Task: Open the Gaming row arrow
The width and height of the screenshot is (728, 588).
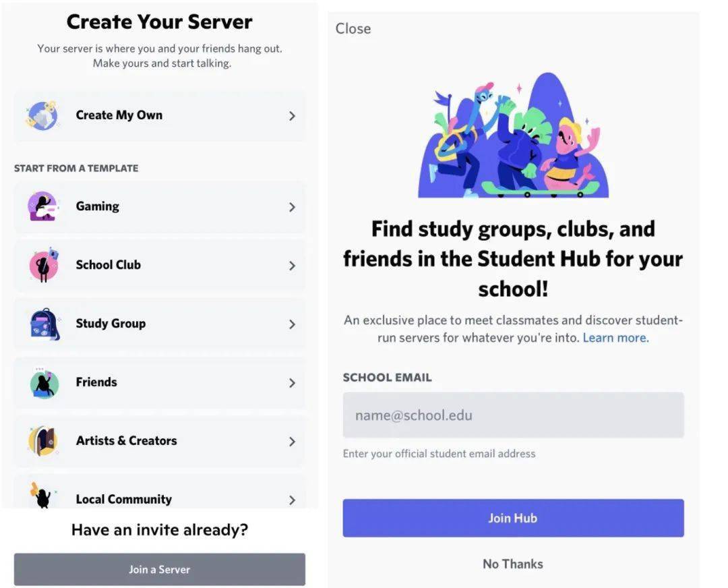Action: pos(292,207)
